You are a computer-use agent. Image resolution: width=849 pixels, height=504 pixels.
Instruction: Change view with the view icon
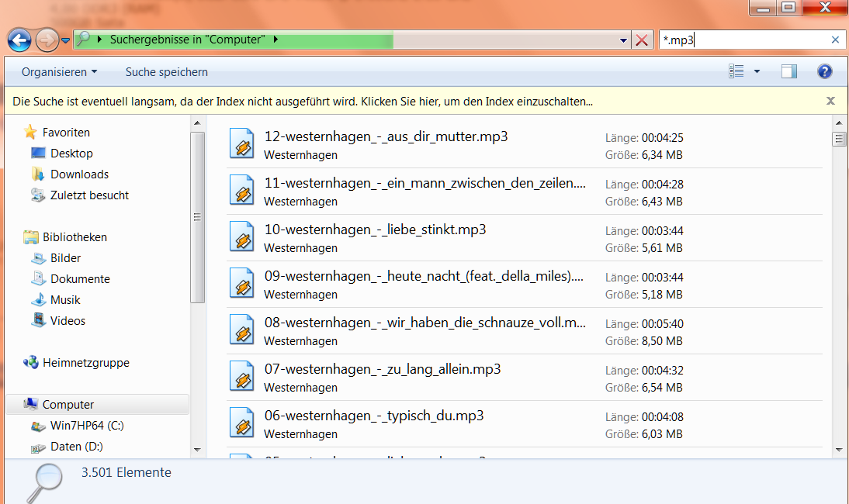click(x=736, y=71)
